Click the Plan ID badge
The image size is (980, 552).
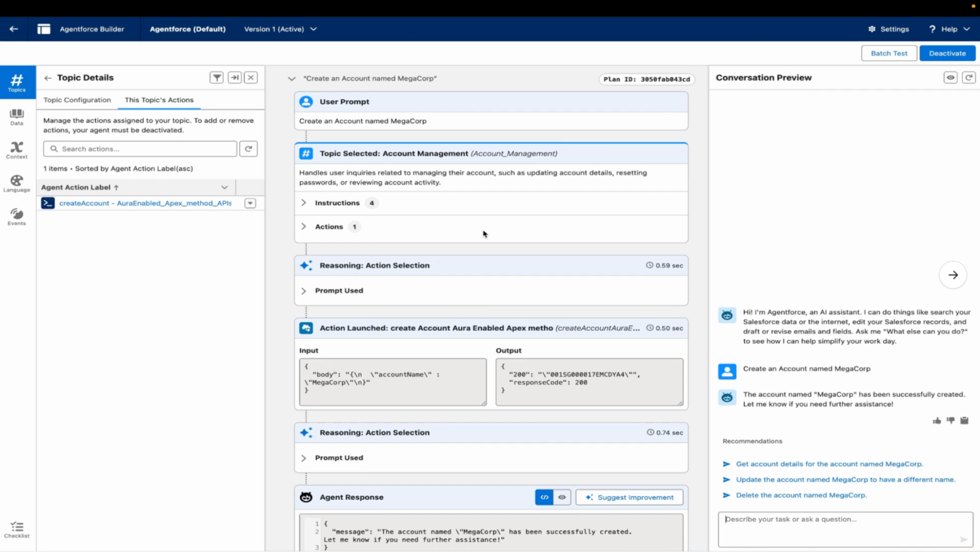point(646,79)
